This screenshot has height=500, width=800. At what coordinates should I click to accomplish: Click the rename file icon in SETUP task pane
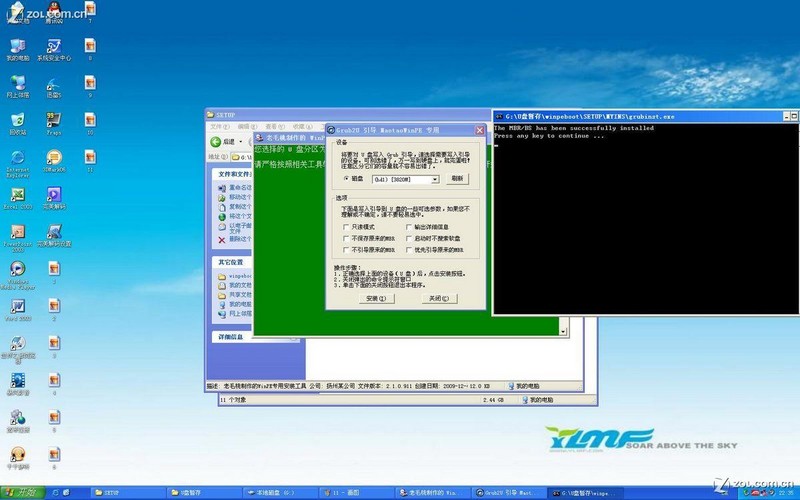click(x=221, y=188)
